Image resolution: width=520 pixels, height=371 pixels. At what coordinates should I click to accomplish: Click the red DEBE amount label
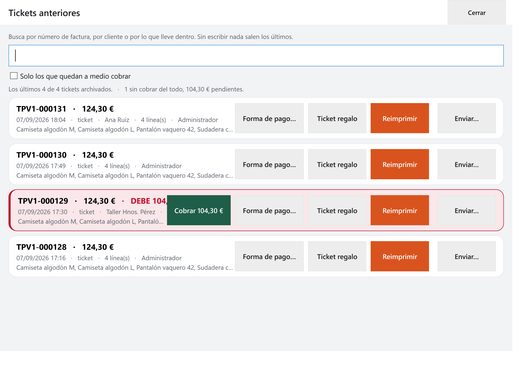(149, 201)
